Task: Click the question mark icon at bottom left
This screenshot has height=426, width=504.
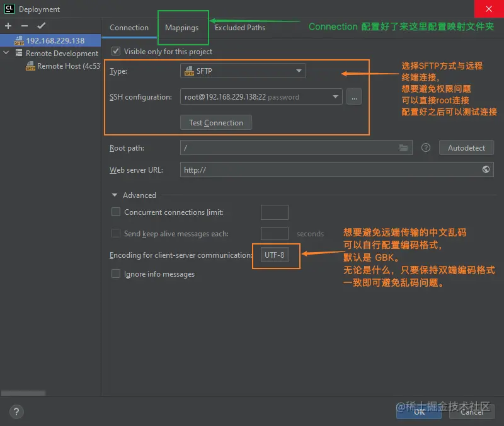Action: [16, 412]
